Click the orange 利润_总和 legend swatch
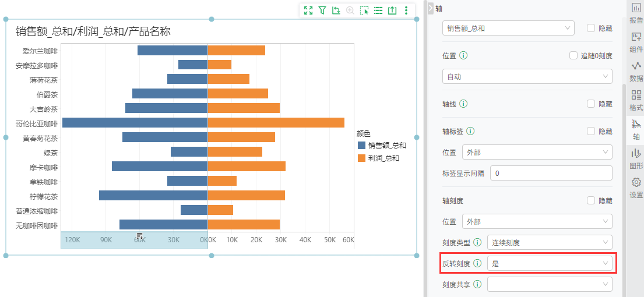The height and width of the screenshot is (297, 644). point(361,158)
